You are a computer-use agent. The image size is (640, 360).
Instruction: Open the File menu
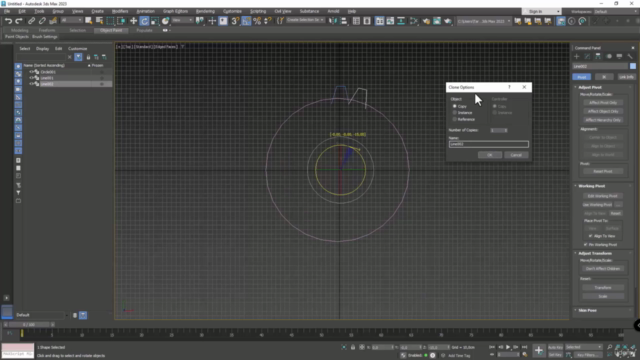[x=7, y=11]
